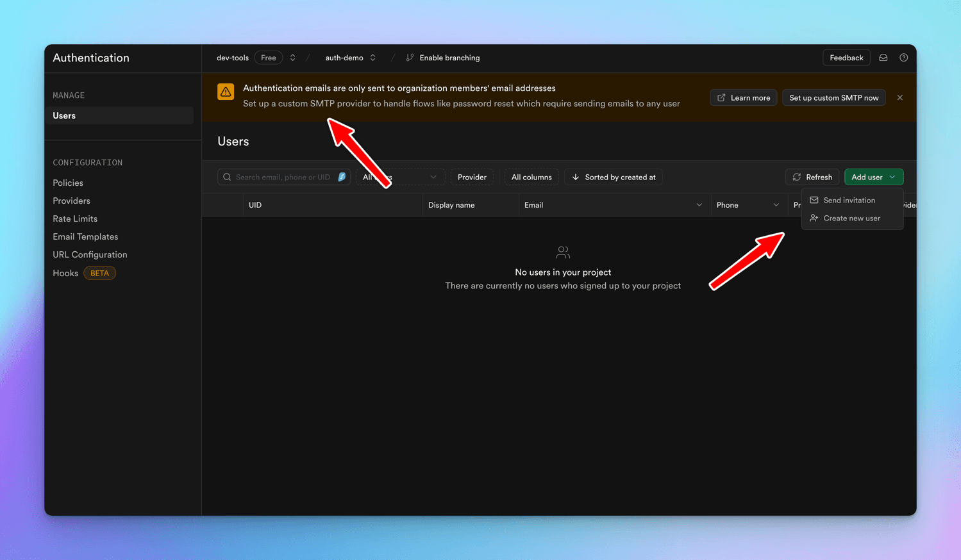Screen dimensions: 961x560
Task: Select Send invitation from the menu
Action: (x=852, y=200)
